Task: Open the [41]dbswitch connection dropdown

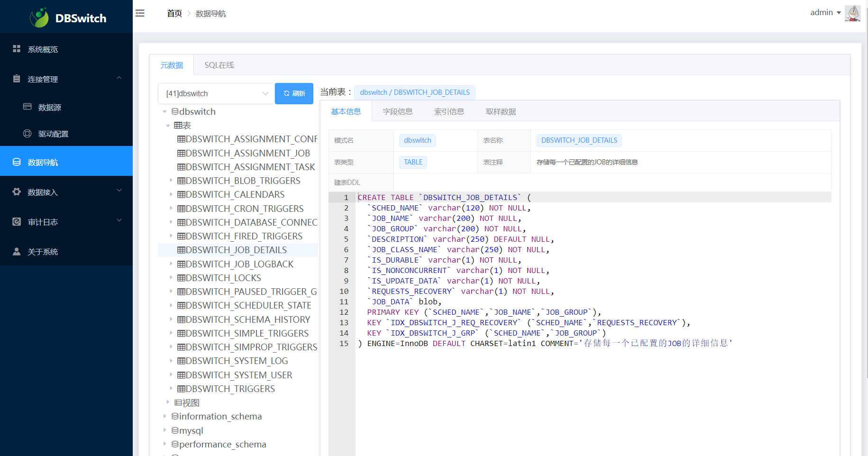Action: (216, 93)
